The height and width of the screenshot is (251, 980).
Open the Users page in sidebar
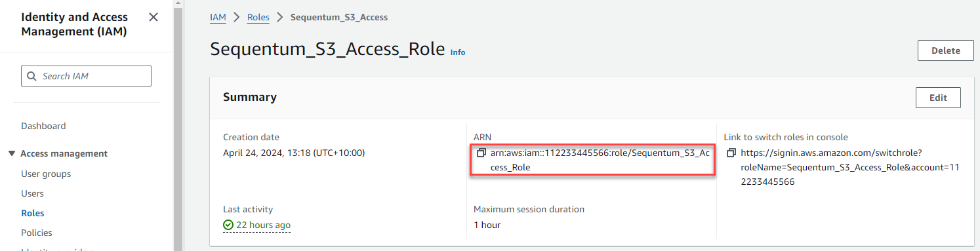(33, 193)
